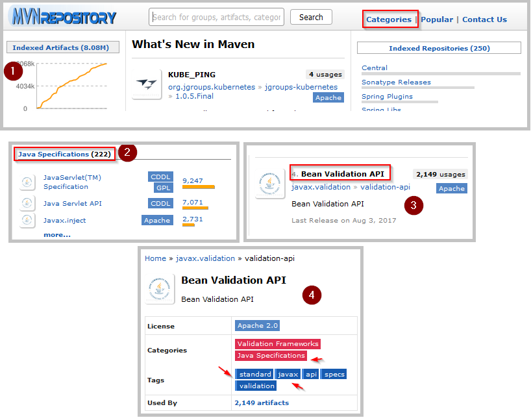Open the Categories menu
Viewport: 531px width, 420px height.
(x=389, y=19)
